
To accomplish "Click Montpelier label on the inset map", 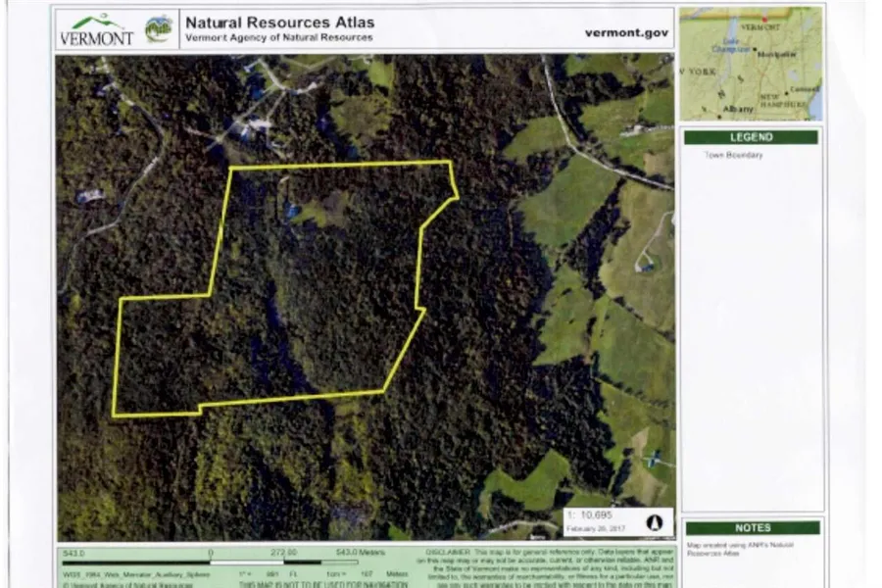I will click(776, 55).
